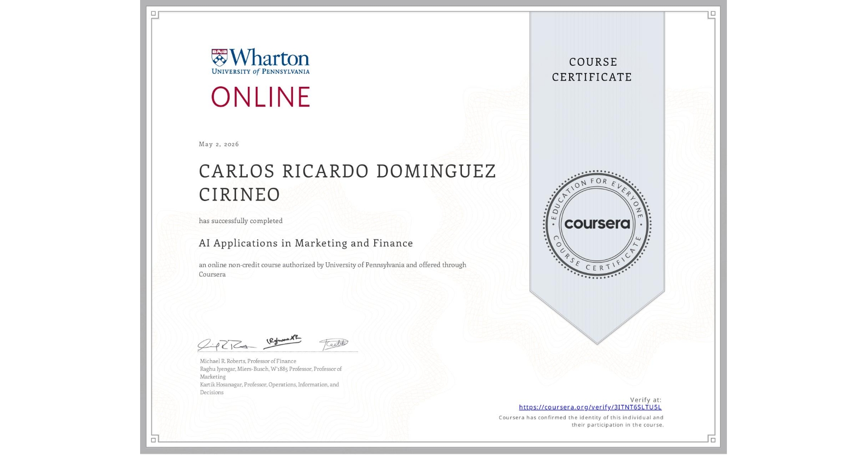Click the Wharton University of Pennsylvania logo
This screenshot has height=455, width=868.
tap(261, 61)
